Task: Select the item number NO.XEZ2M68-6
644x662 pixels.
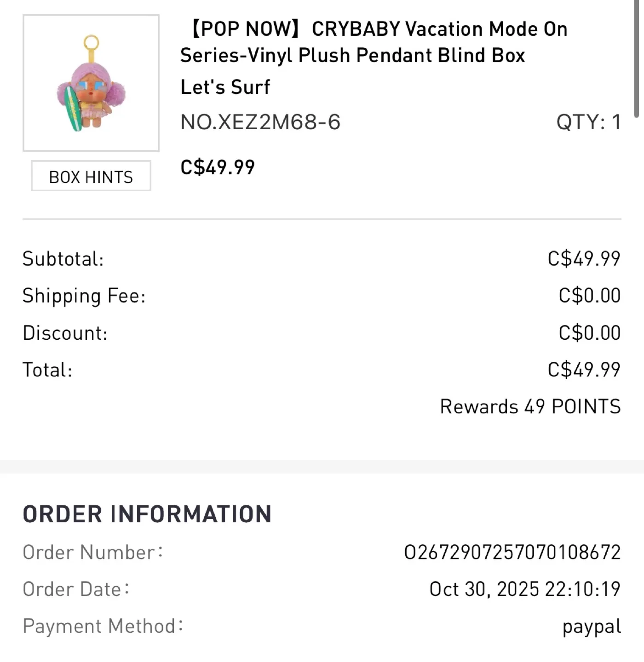Action: 260,122
